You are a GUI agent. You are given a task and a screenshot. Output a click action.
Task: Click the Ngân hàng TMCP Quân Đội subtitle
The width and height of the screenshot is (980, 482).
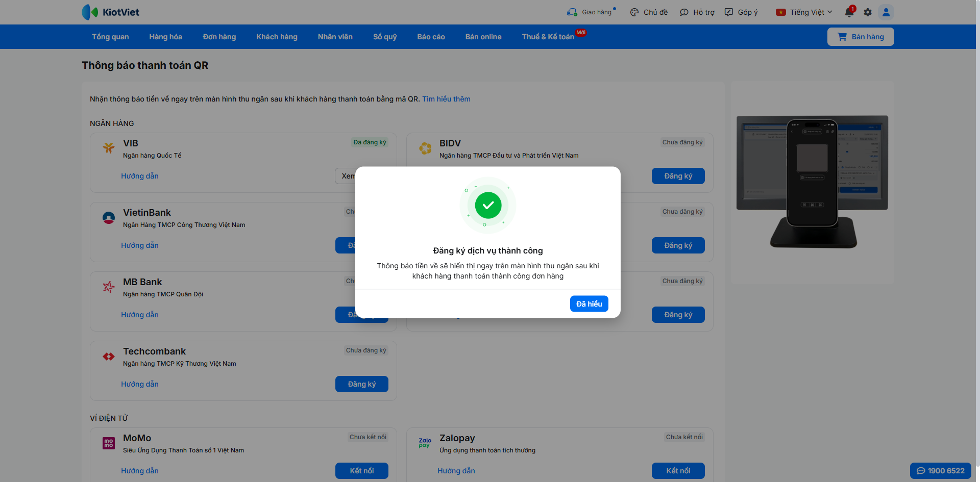pyautogui.click(x=163, y=294)
